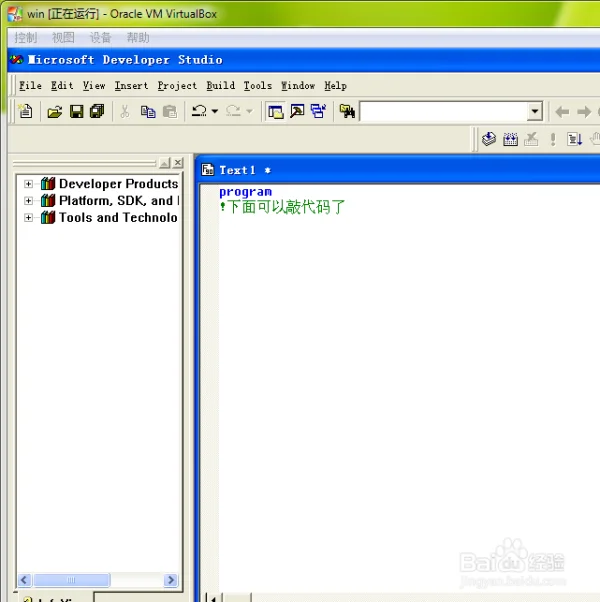Click the 'program' keyword in the editor
Screen dimensions: 600x602
click(245, 191)
